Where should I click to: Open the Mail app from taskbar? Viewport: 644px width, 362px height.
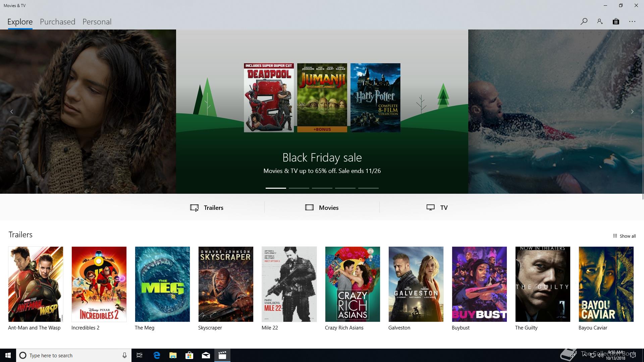(206, 355)
